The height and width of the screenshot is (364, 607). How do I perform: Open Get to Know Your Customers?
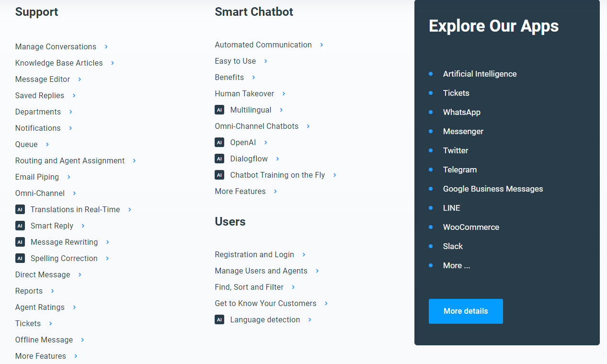[265, 303]
